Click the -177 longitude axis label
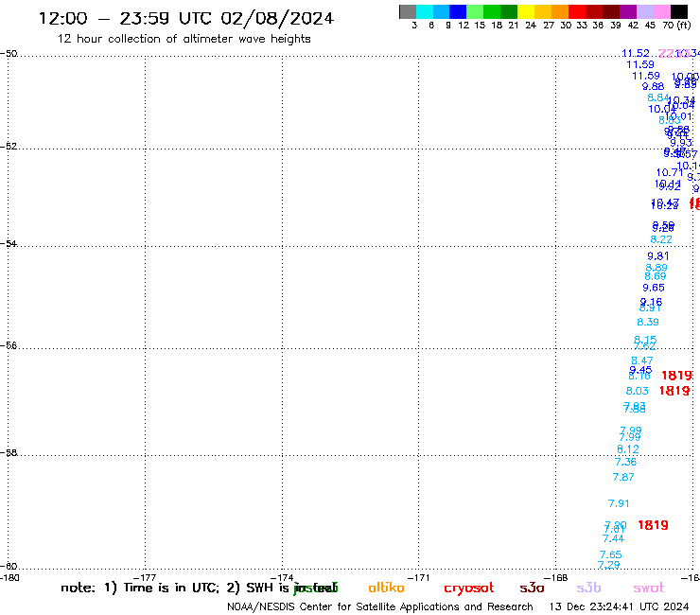700x615 pixels. (x=145, y=577)
